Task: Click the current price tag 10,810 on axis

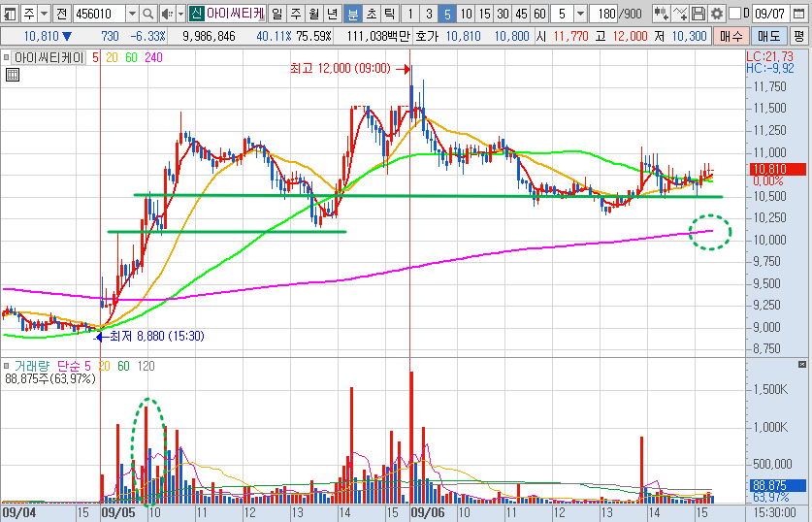Action: [778, 169]
